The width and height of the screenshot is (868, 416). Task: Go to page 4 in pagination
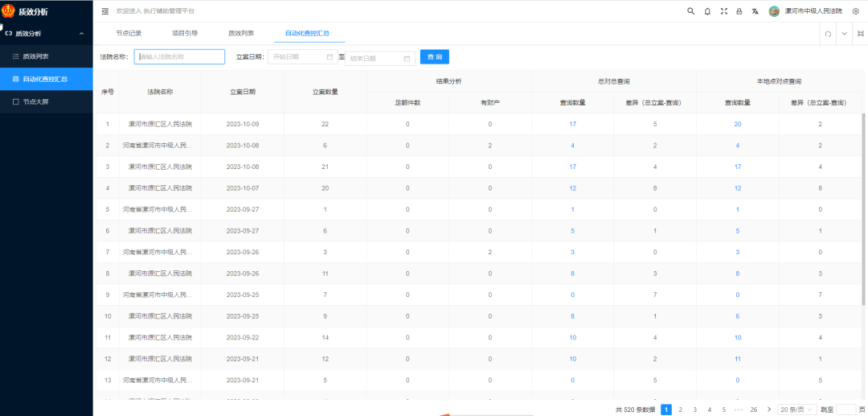(x=709, y=410)
